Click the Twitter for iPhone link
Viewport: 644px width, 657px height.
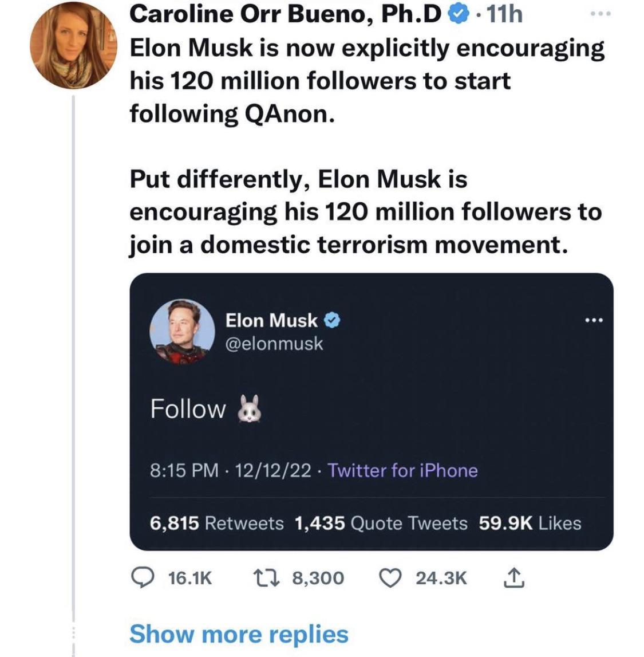[402, 470]
